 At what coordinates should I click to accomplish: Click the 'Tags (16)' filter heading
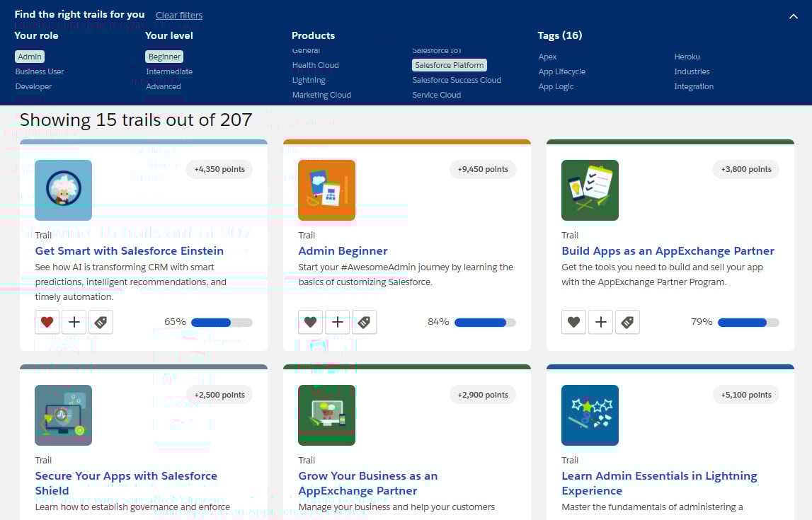(x=560, y=35)
